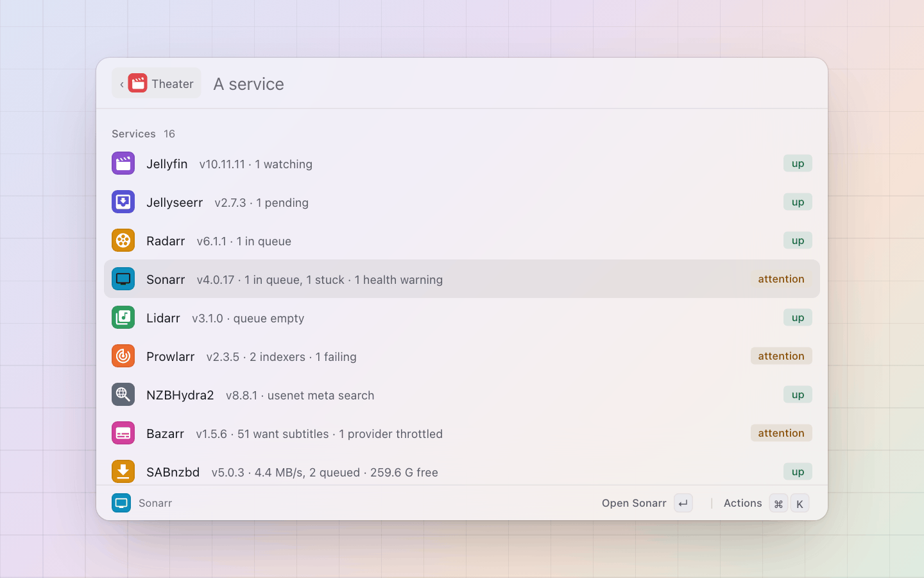Screen dimensions: 924x578
Task: Select the Jellyfin service name
Action: 167,164
